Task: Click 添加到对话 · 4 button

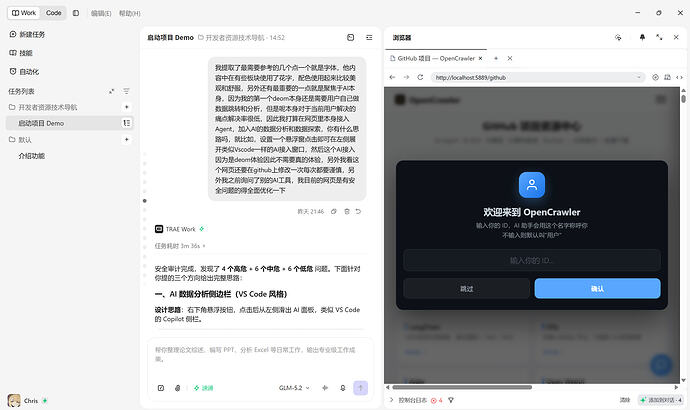Action: (661, 400)
